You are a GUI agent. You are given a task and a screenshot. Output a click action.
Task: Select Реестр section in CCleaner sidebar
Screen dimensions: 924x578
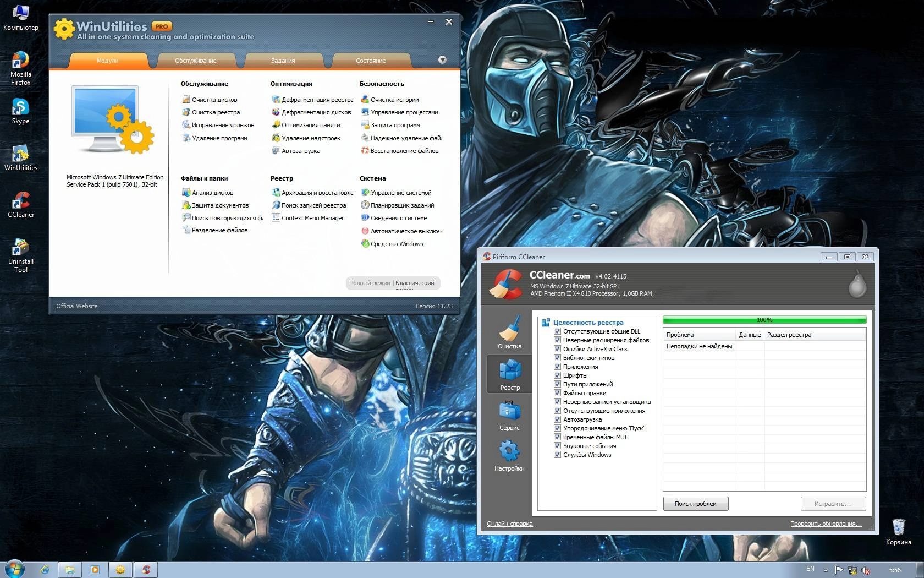point(509,374)
